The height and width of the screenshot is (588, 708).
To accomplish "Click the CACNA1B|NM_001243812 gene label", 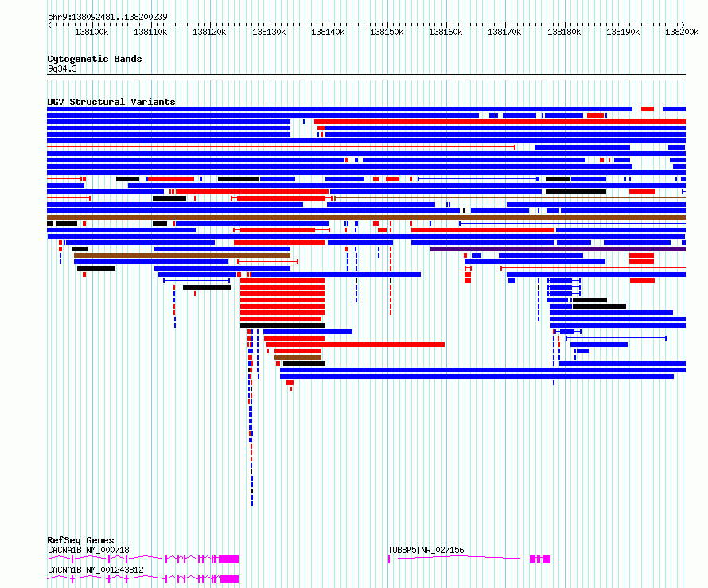I will (x=95, y=570).
